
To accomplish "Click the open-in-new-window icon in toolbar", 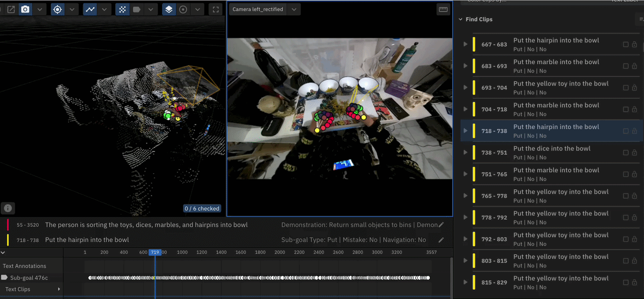I will pos(11,9).
